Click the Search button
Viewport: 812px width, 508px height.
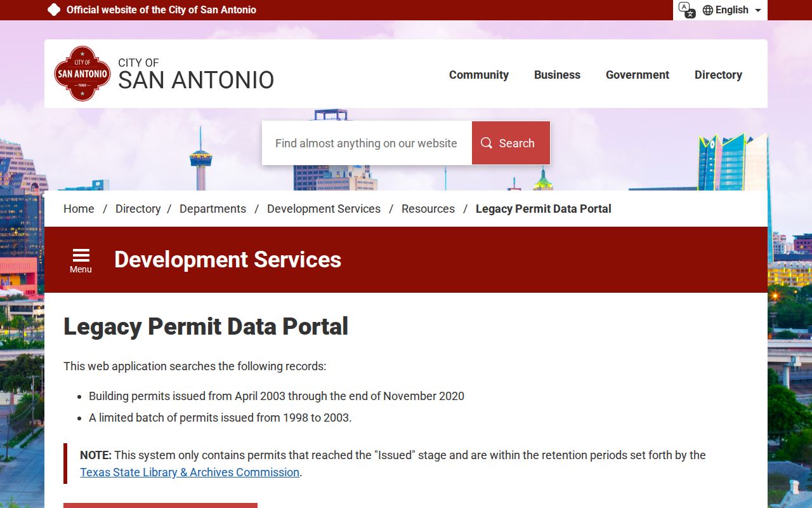coord(511,143)
